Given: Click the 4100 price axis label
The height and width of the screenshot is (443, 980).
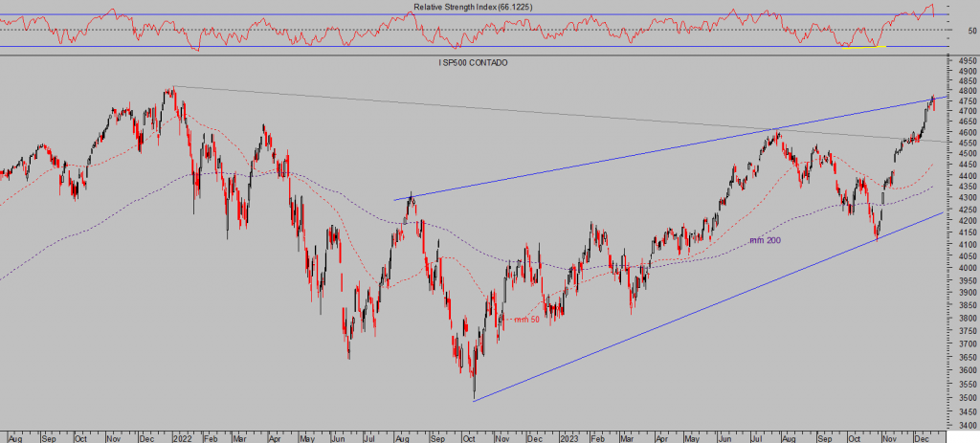Looking at the screenshot, I should coord(968,244).
